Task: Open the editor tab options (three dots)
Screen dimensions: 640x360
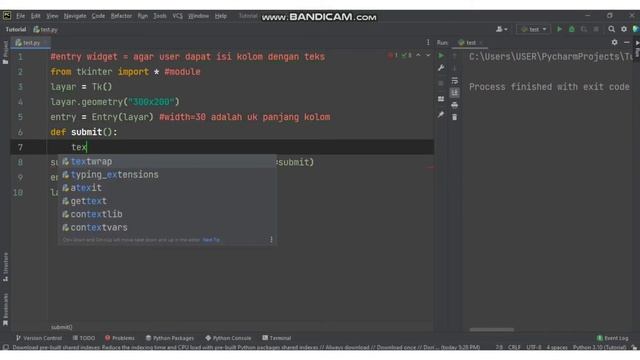Action: click(x=428, y=42)
